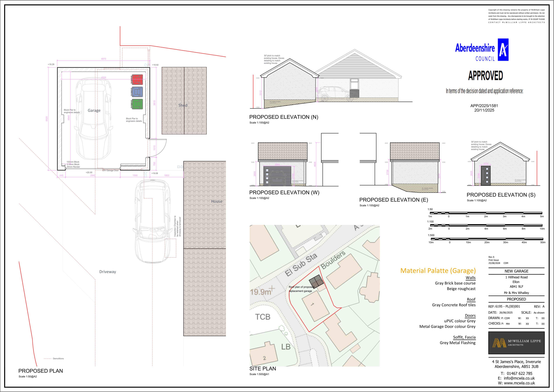
Task: Click '1 Hillhead Road' address line
Action: pos(516,277)
